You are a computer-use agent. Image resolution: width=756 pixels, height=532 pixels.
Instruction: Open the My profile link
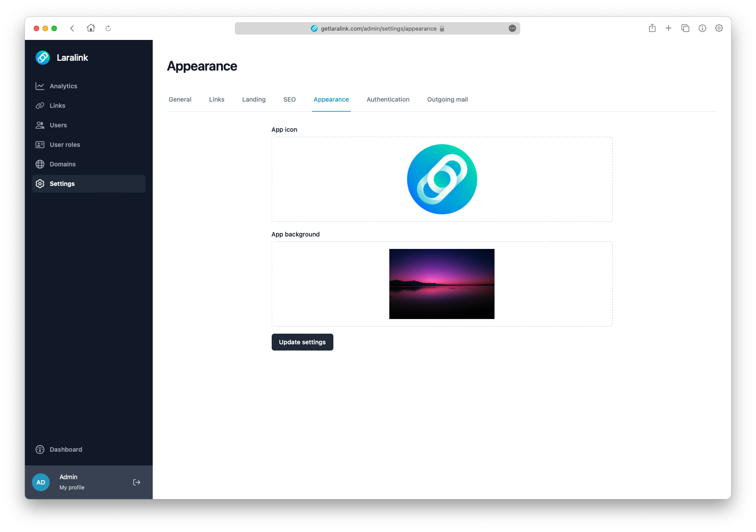[x=72, y=487]
